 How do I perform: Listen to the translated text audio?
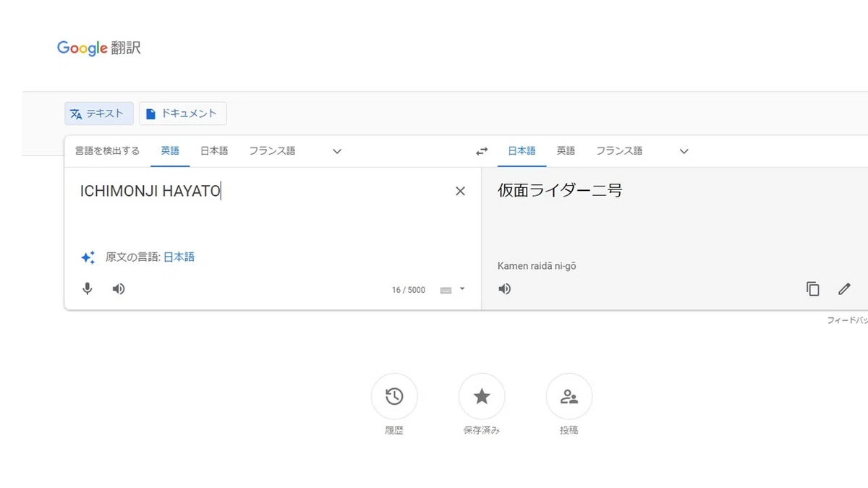505,289
